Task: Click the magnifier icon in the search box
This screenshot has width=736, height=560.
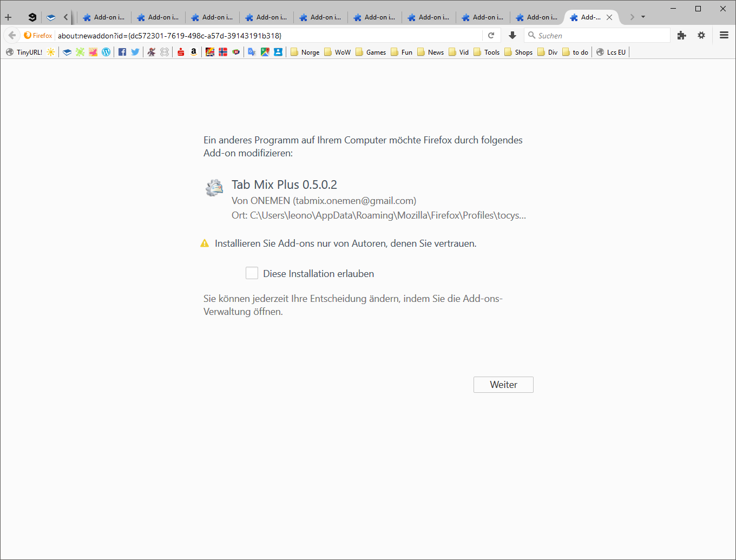Action: tap(531, 36)
